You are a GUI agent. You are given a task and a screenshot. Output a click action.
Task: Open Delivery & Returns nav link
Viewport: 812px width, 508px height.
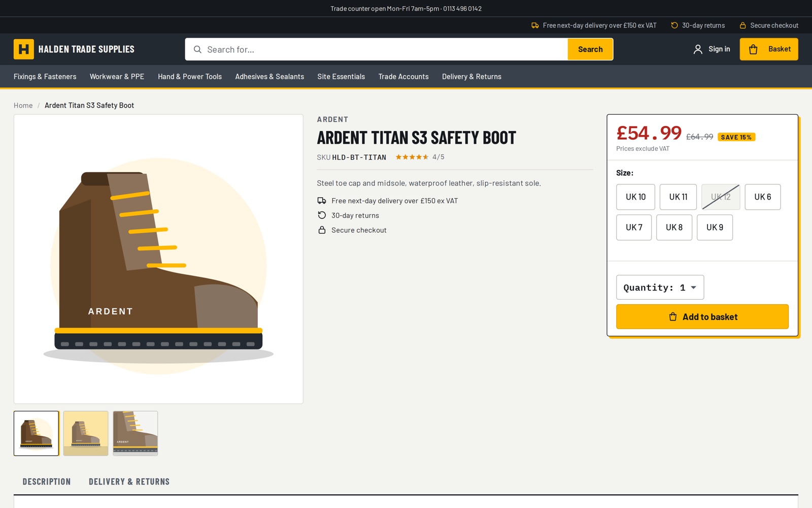471,77
